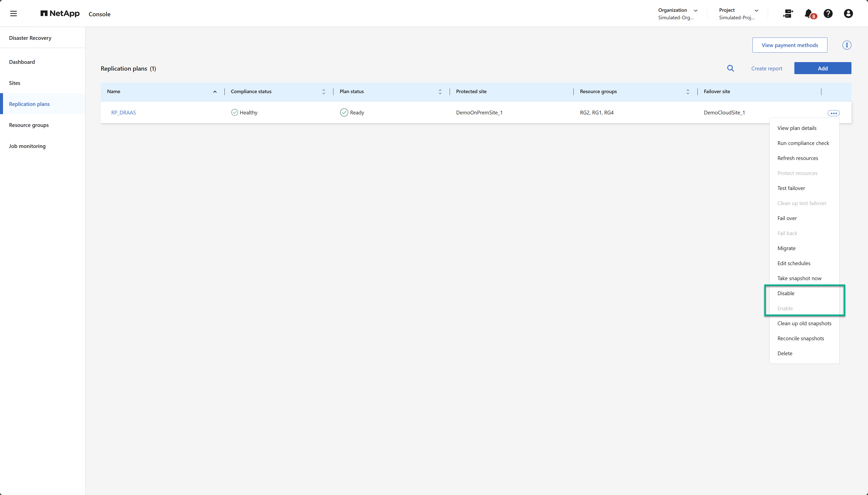The width and height of the screenshot is (868, 495).
Task: Expand the Project dropdown
Action: coord(757,11)
